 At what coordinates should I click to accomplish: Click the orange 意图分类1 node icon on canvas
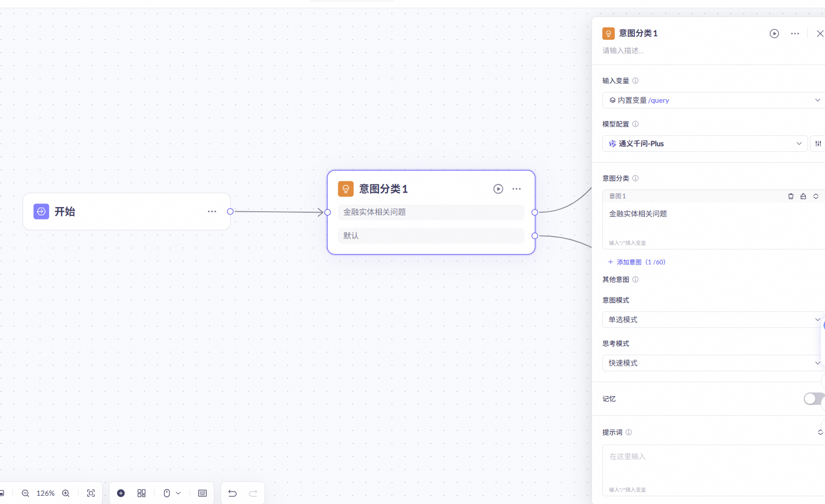tap(346, 189)
